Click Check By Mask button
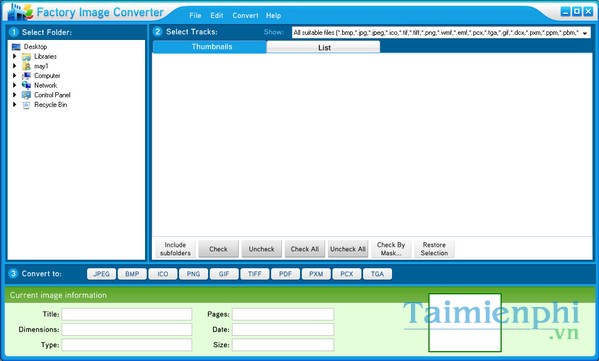The image size is (599, 361). coord(391,249)
